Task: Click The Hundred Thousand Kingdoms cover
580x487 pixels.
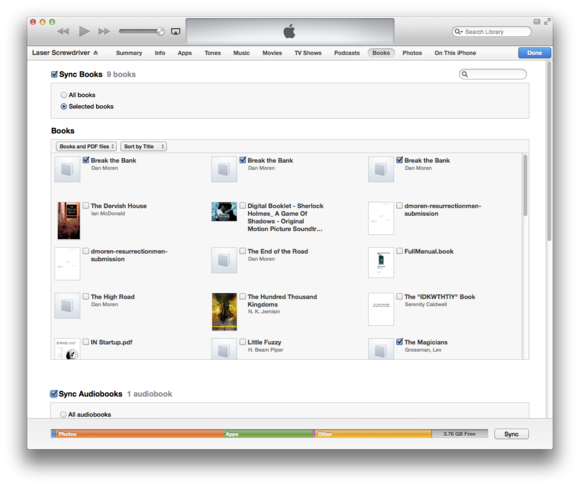Action: pos(224,312)
